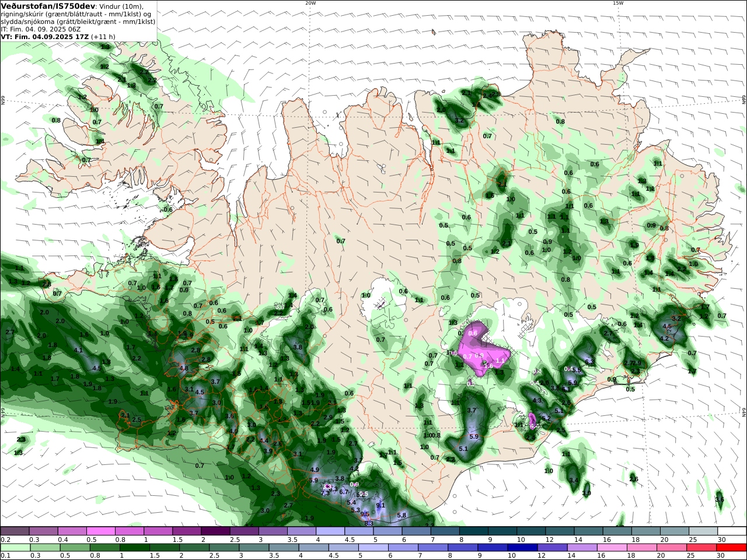Pick the navy blue 10 swatch in rain scale
The width and height of the screenshot is (747, 560).
pos(522,548)
